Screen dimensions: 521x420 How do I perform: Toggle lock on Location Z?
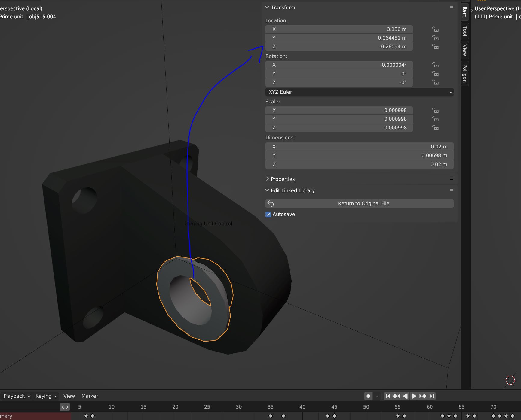click(x=435, y=47)
